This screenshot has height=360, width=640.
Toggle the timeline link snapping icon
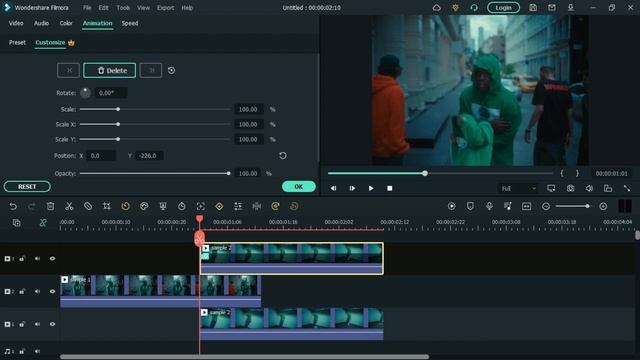point(43,223)
